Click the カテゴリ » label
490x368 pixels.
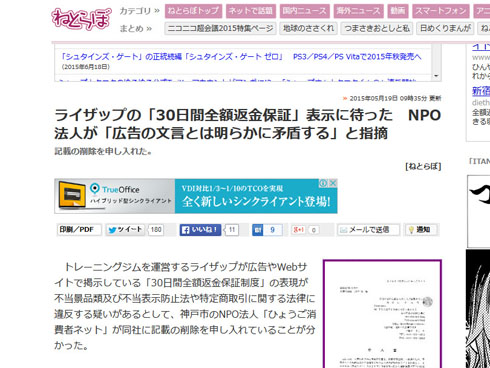pyautogui.click(x=139, y=11)
